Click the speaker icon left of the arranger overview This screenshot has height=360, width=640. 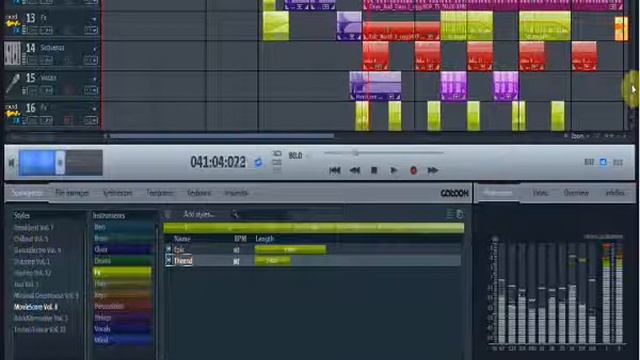click(11, 163)
